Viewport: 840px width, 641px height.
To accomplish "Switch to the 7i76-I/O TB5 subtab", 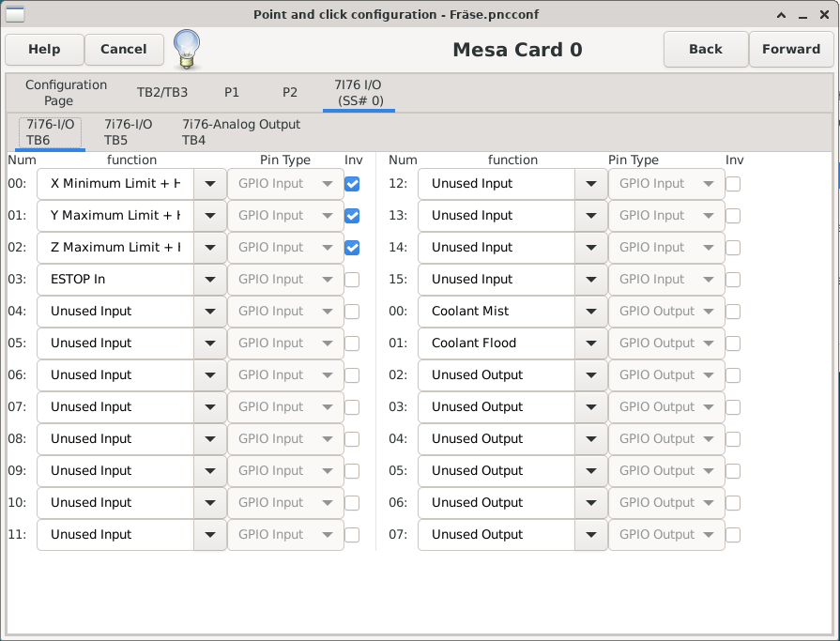I will pos(128,132).
